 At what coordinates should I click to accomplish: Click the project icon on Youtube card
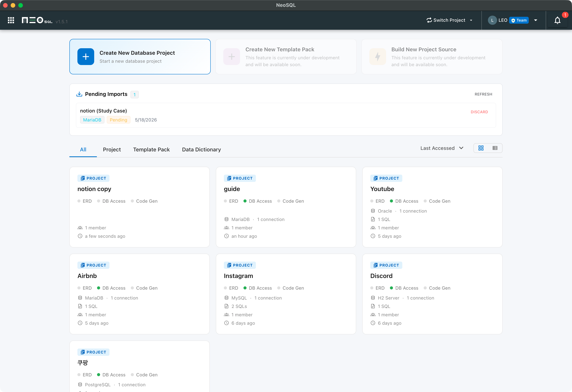(376, 178)
